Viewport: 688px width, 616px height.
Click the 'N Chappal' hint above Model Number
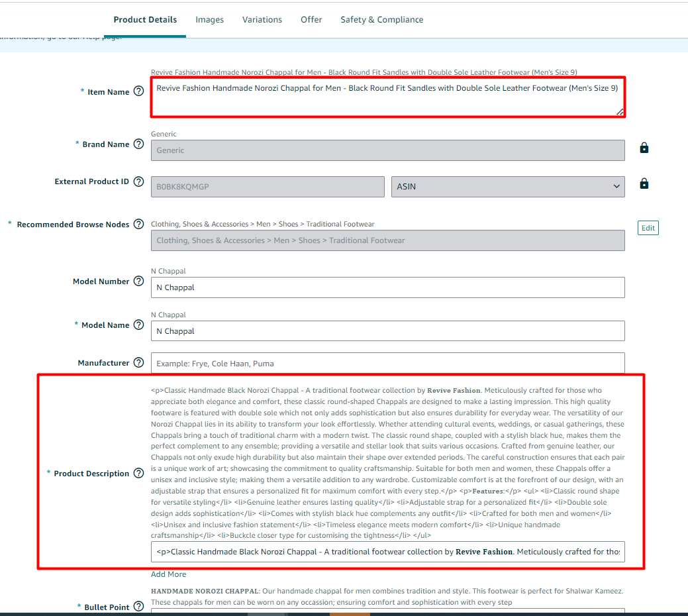click(168, 271)
